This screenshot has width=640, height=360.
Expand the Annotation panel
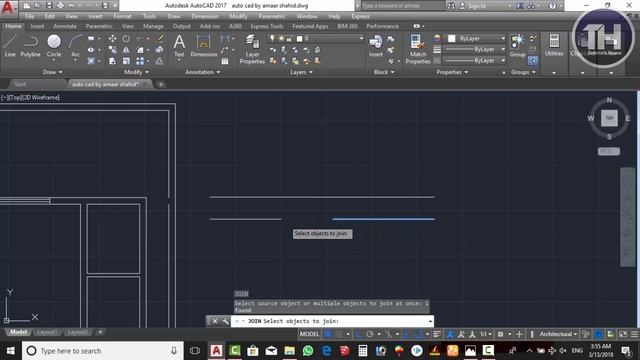(203, 72)
